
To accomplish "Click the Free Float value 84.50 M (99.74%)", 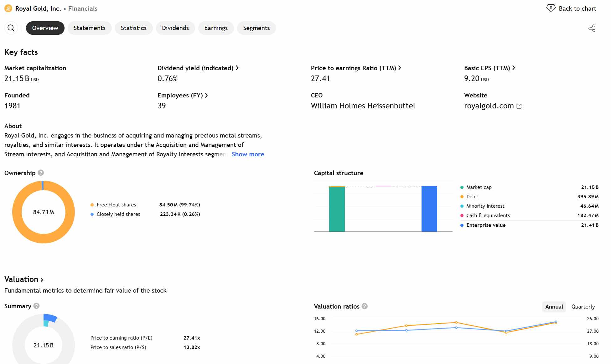I will [x=180, y=205].
